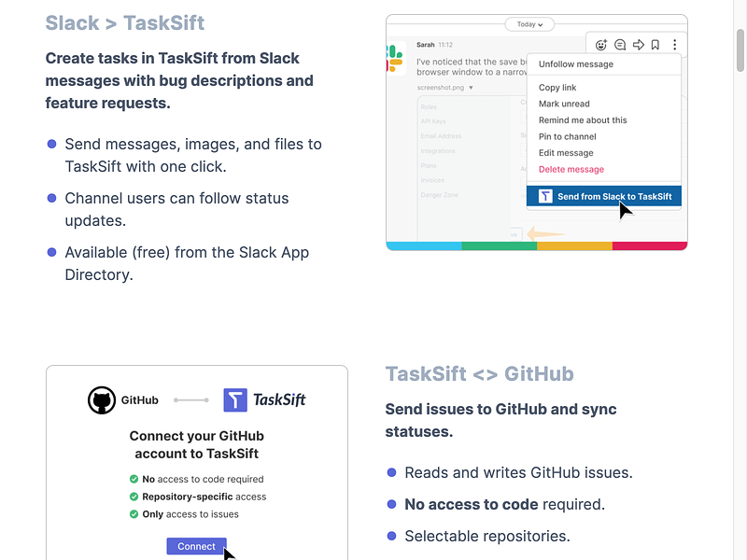The height and width of the screenshot is (560, 747).
Task: Click the 11:12 message timestamp
Action: click(445, 45)
